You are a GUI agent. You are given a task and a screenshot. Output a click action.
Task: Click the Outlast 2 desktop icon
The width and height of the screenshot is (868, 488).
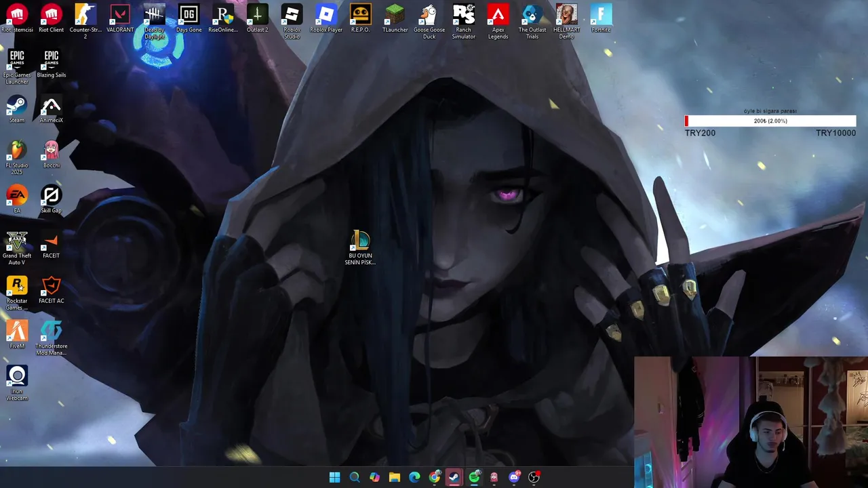click(x=257, y=18)
